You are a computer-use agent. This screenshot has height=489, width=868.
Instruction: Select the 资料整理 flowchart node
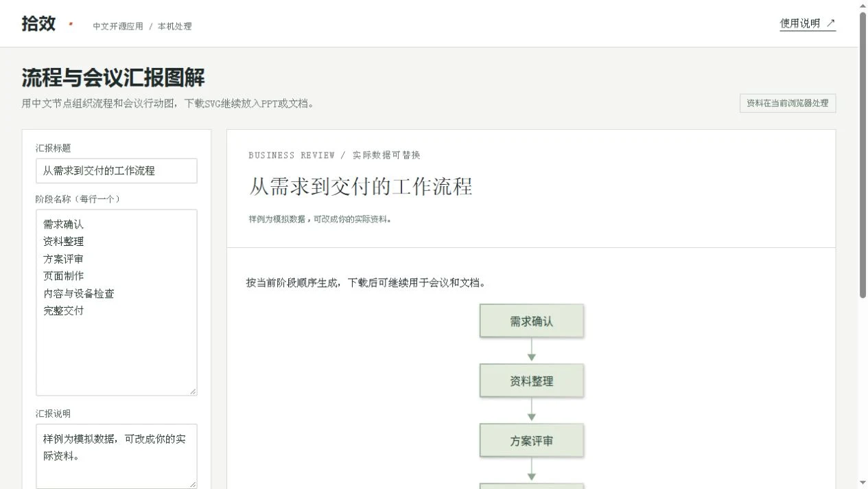(532, 380)
